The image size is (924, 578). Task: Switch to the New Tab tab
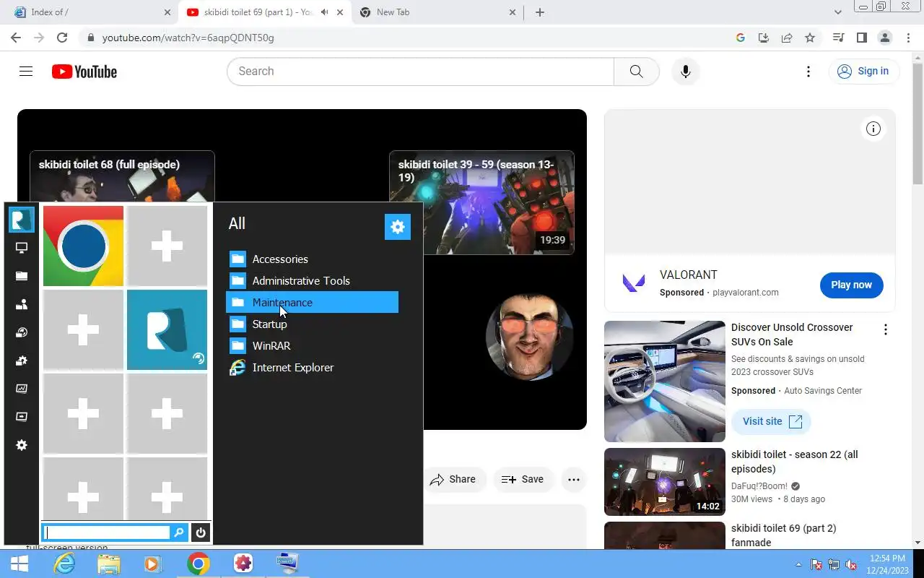coord(437,12)
